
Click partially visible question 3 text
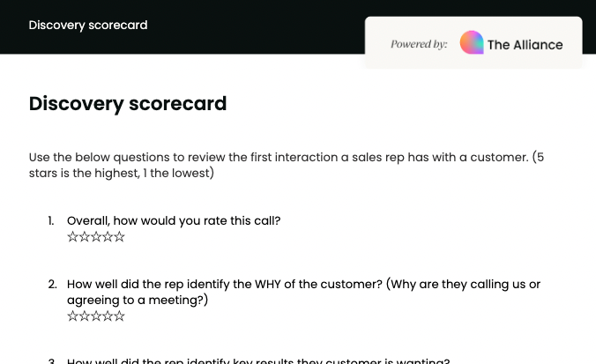click(x=258, y=360)
